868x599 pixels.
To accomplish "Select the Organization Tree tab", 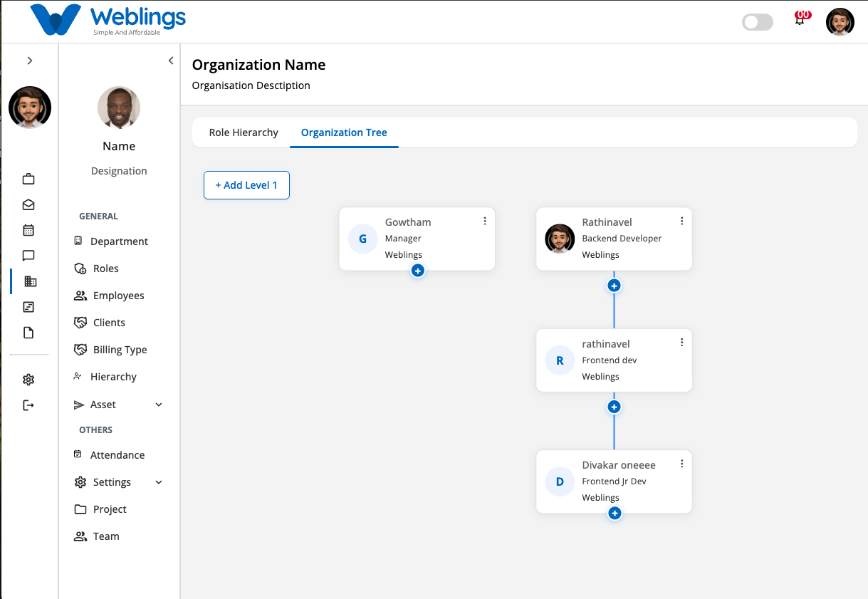I will 344,132.
